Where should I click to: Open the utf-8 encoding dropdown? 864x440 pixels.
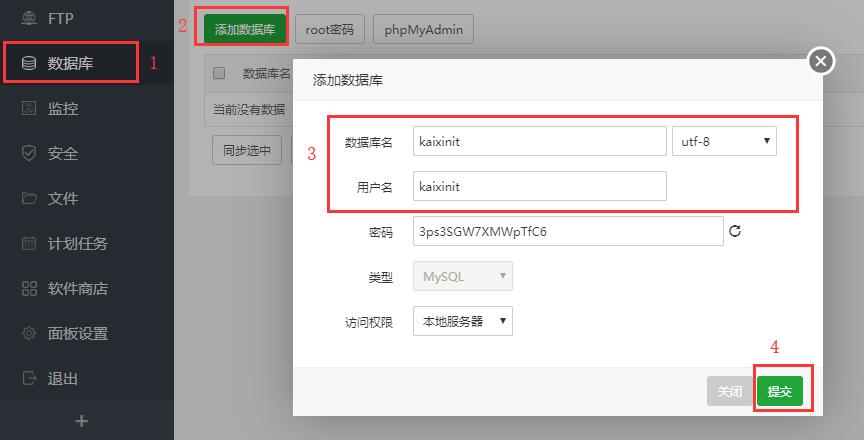(x=724, y=141)
